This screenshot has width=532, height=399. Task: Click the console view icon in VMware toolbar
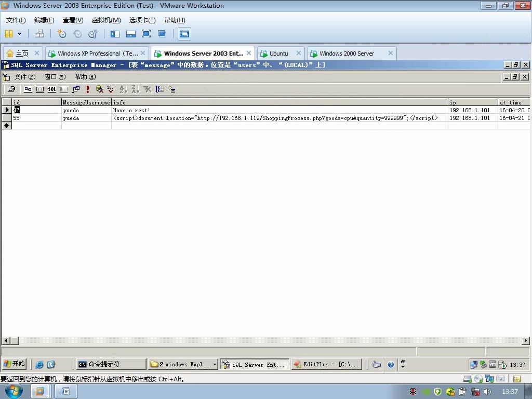pos(184,34)
